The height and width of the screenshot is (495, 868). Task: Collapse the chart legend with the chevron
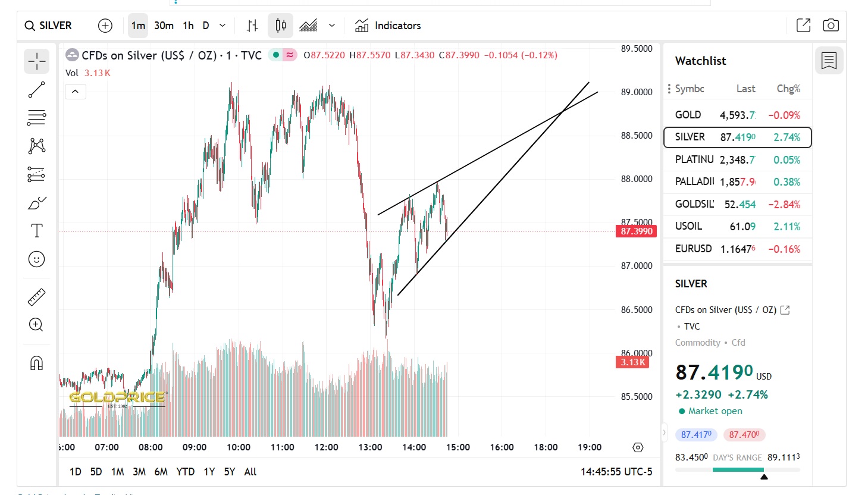pyautogui.click(x=76, y=92)
